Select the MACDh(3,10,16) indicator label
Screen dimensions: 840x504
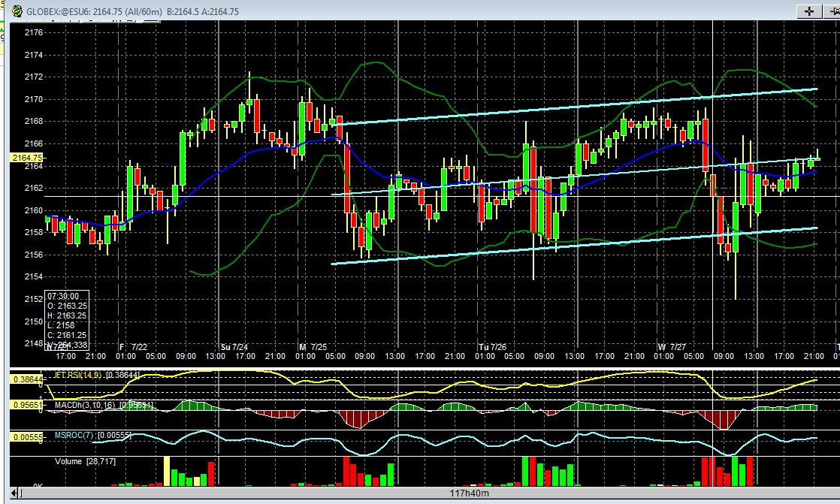[85, 405]
